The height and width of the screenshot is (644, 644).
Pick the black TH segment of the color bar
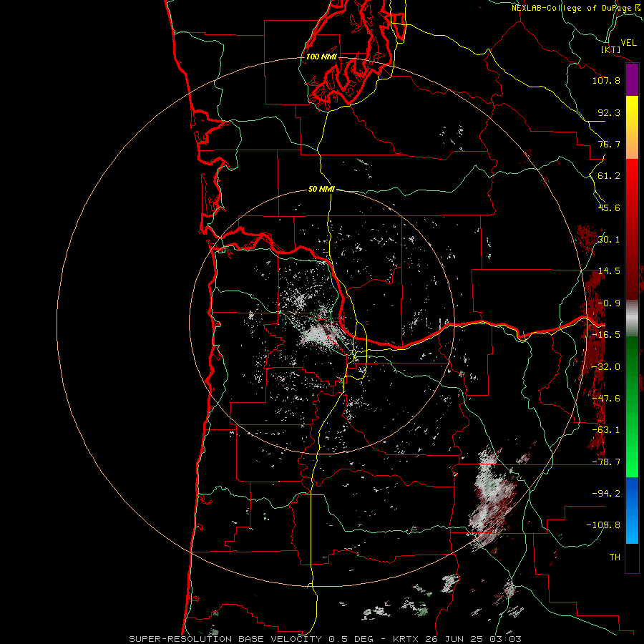[632, 557]
